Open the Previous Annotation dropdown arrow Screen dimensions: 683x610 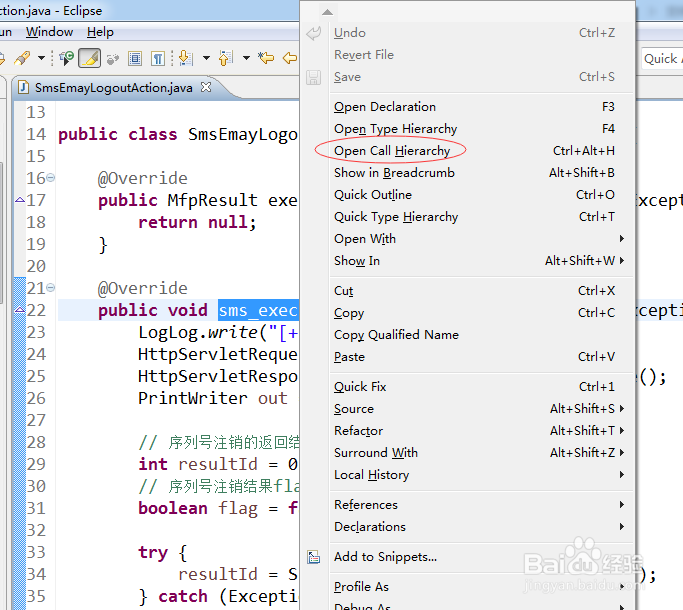point(246,58)
